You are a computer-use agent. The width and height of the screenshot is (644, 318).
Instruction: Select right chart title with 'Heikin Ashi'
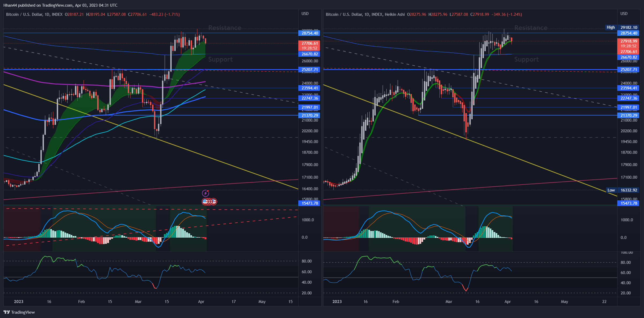(x=365, y=14)
